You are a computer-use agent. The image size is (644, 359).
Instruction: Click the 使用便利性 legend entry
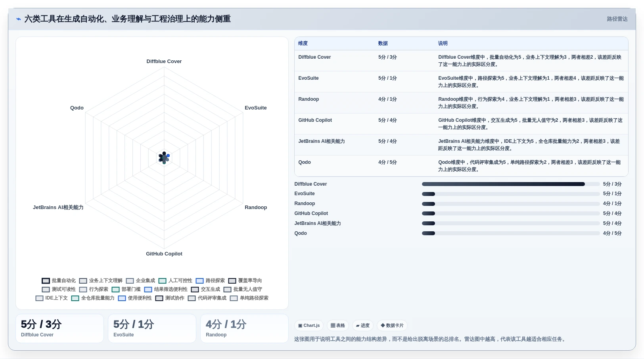pos(135,298)
